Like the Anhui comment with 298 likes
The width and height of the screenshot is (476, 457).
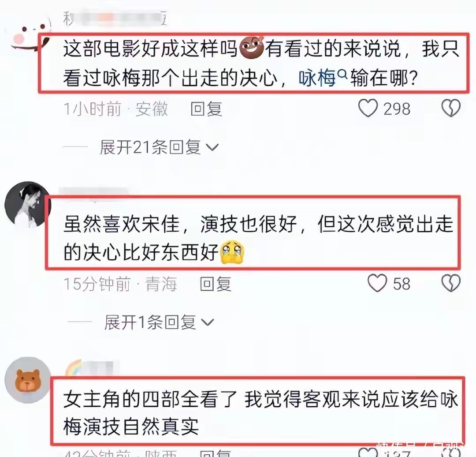pyautogui.click(x=368, y=108)
